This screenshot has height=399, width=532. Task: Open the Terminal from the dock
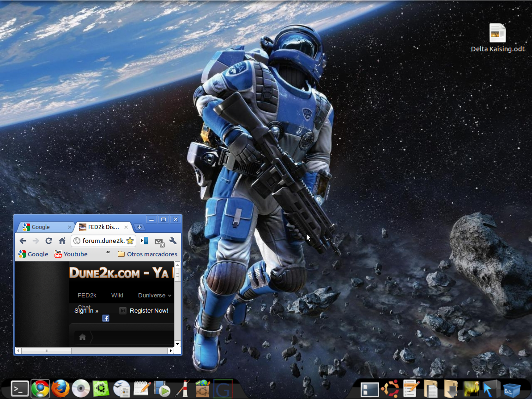tap(20, 389)
